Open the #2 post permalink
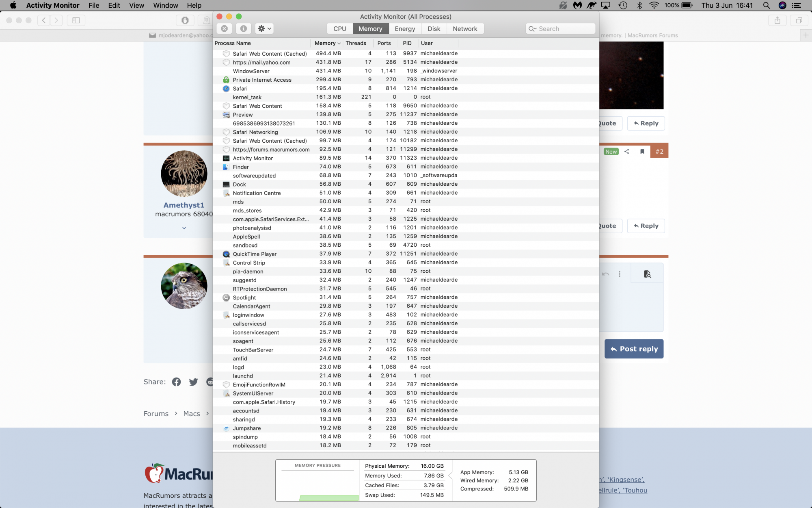Viewport: 812px width, 508px height. [x=659, y=152]
